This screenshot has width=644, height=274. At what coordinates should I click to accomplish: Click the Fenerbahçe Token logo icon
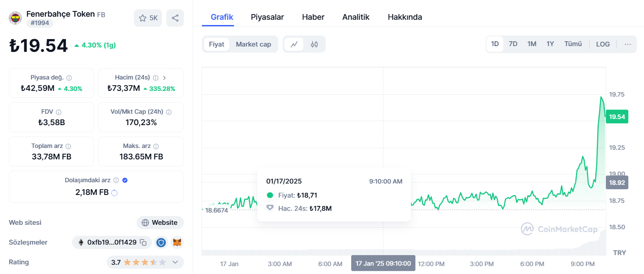(x=15, y=18)
